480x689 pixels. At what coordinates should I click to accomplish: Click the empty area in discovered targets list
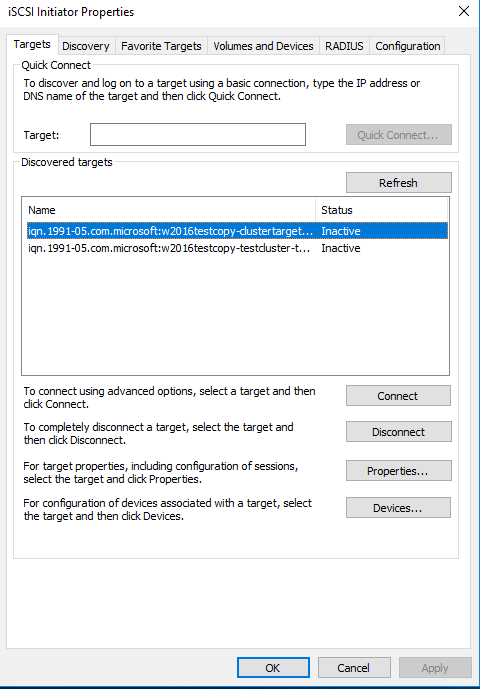(235, 316)
